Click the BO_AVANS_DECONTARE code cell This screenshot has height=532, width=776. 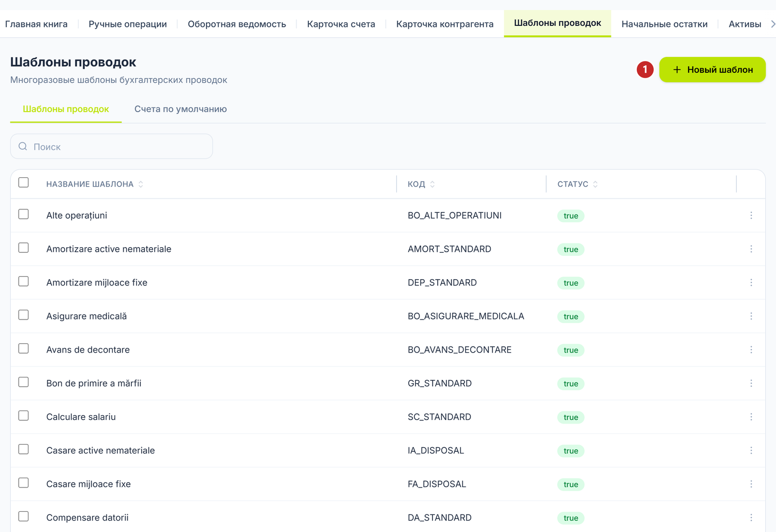coord(459,350)
